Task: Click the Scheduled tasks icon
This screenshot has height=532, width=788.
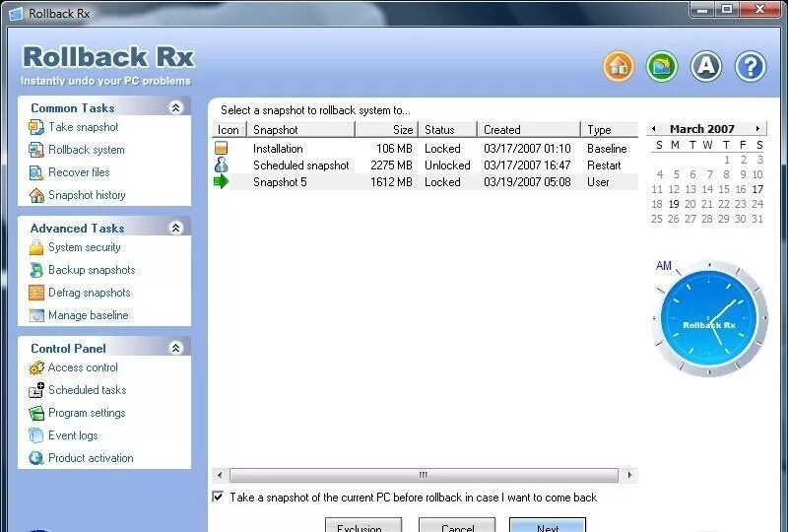Action: click(x=36, y=390)
